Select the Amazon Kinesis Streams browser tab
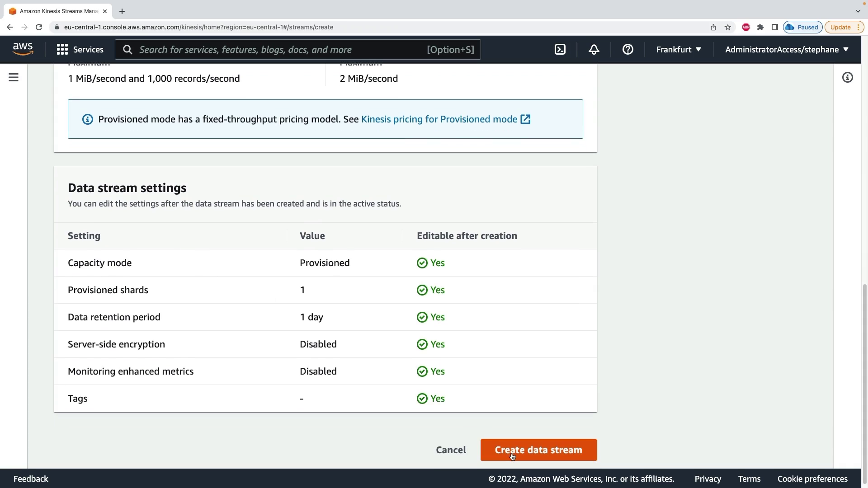 [x=58, y=11]
